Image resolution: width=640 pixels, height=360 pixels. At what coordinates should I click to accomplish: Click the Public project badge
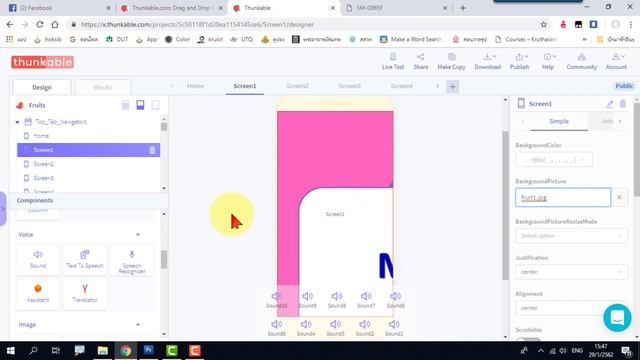click(624, 86)
